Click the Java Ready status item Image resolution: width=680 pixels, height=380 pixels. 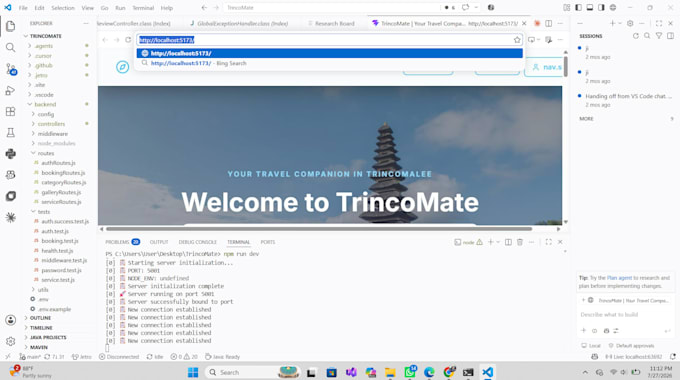222,357
